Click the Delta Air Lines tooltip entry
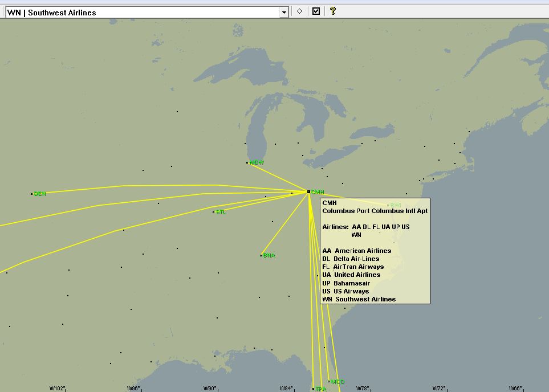Screen dimensions: 549x392 click(x=351, y=259)
